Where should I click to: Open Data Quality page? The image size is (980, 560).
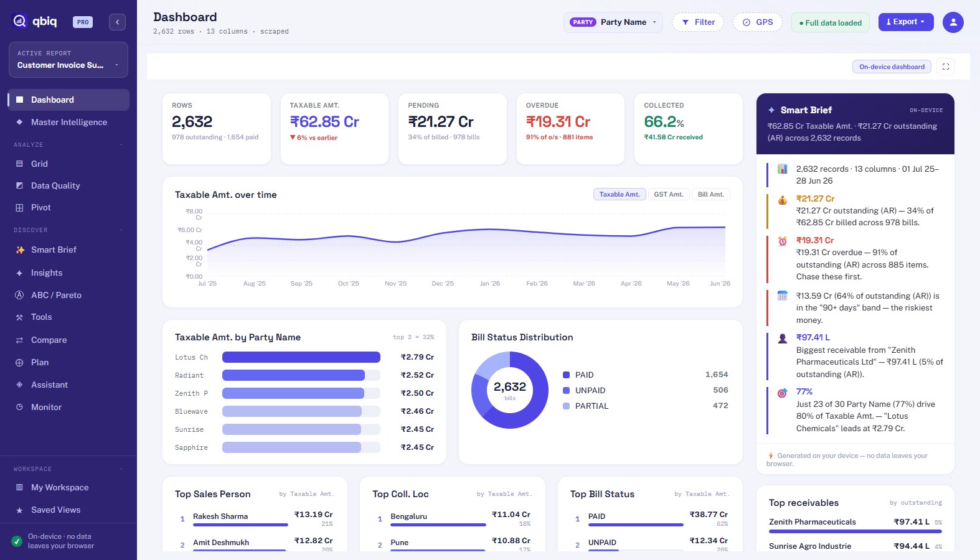point(69,185)
